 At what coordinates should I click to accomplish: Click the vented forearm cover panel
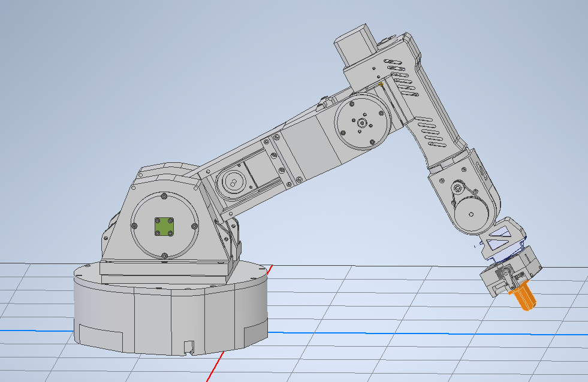pyautogui.click(x=429, y=132)
